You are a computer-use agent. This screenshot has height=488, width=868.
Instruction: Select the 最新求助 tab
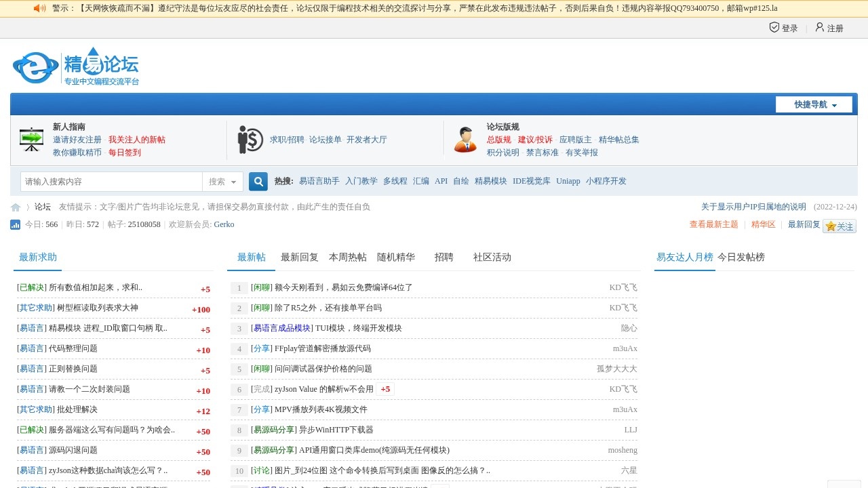point(37,258)
